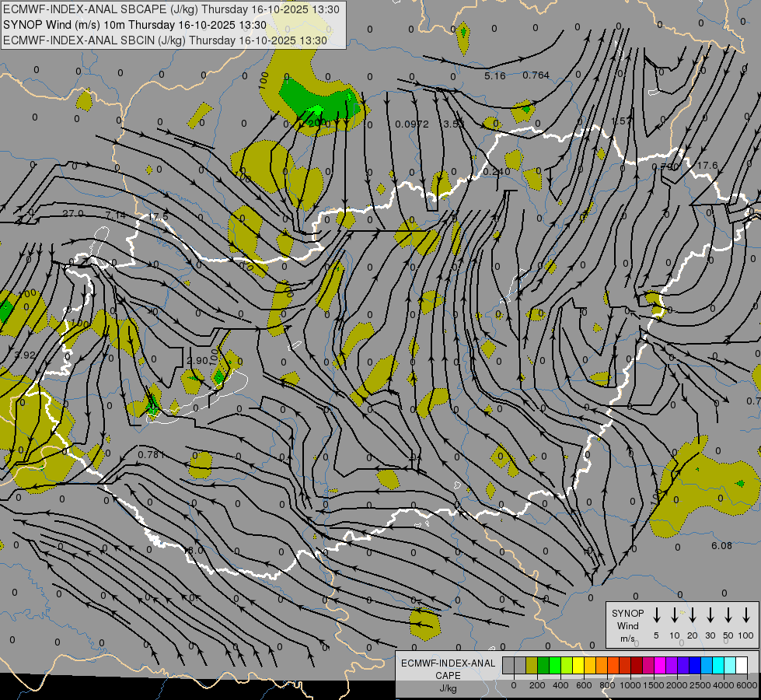Click the map value 0.240
Viewport: 761px width, 700px height.
(x=497, y=171)
